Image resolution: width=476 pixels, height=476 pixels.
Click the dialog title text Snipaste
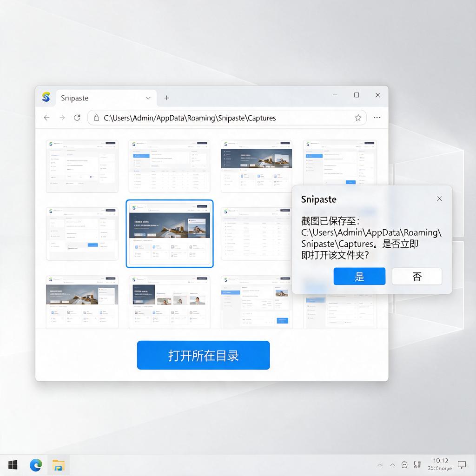tap(319, 199)
